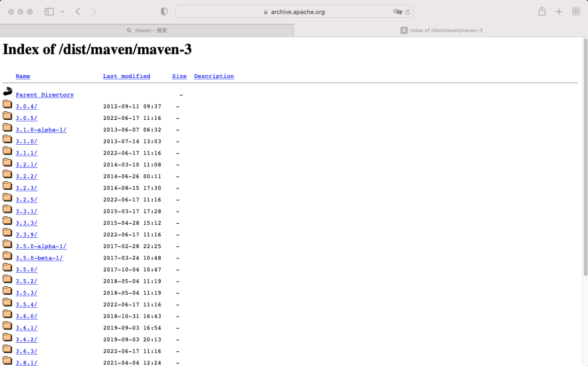Viewport: 588px width, 366px height.
Task: Click the date '2019-09-03 20:13'
Action: tap(132, 339)
